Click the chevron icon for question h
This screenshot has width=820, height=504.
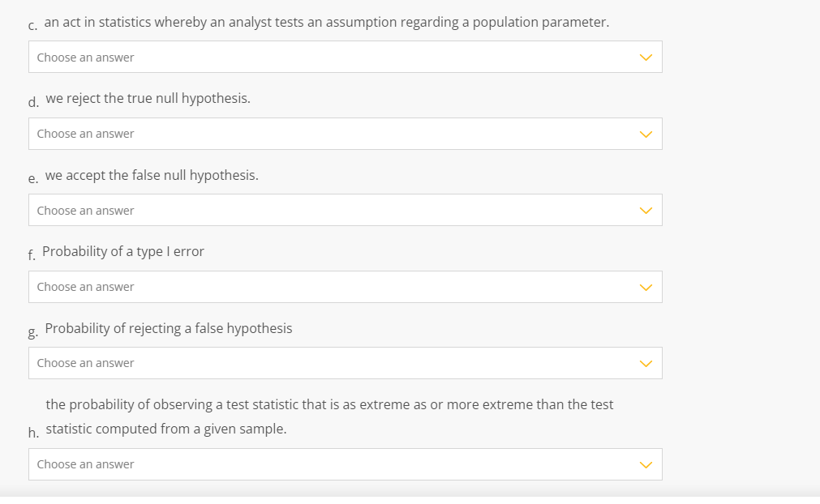point(646,464)
